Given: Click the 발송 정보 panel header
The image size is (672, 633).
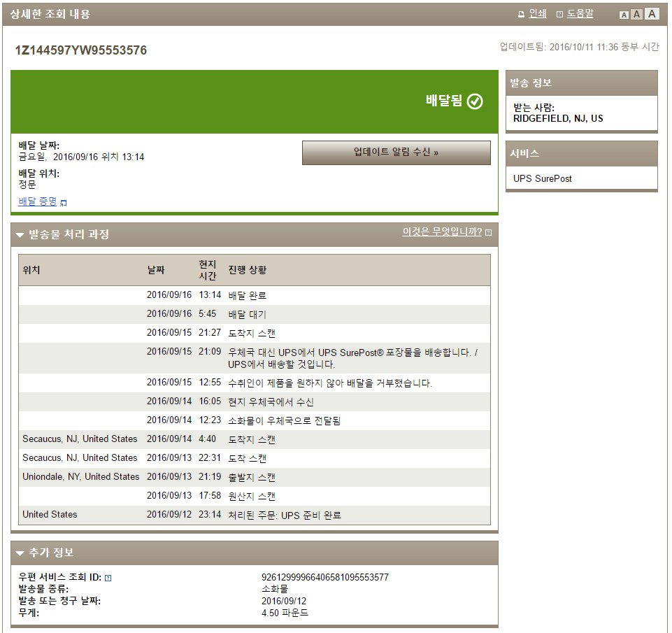Looking at the screenshot, I should pyautogui.click(x=581, y=83).
